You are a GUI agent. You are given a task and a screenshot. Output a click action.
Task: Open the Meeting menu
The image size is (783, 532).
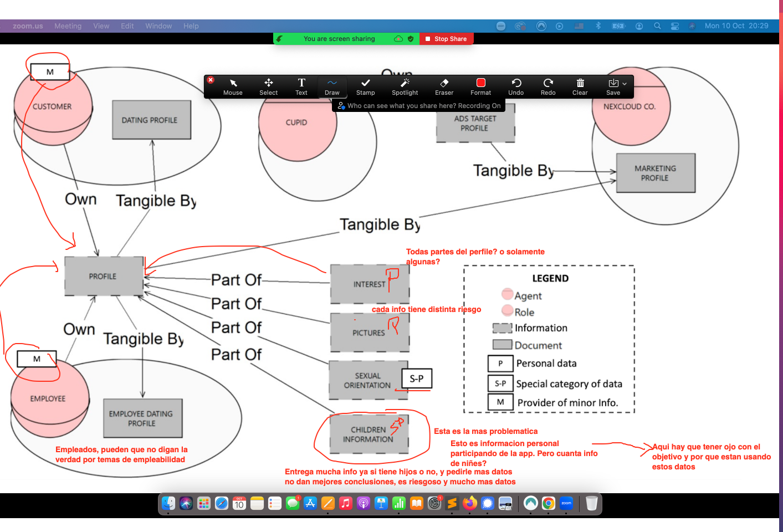click(x=68, y=26)
